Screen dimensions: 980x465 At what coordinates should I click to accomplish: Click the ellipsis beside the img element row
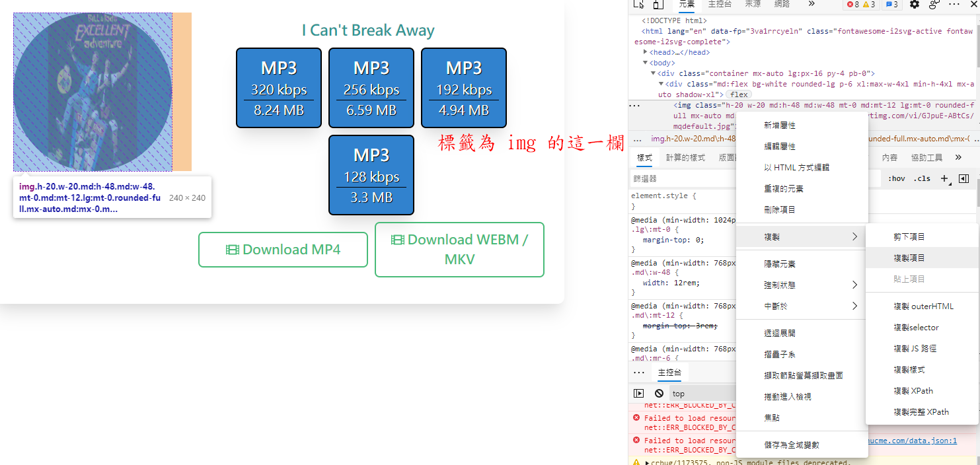(x=634, y=105)
